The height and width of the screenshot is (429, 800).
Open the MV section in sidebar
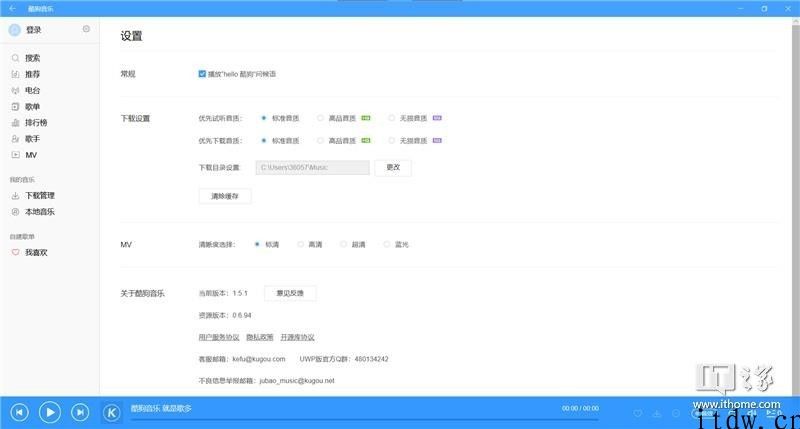[x=31, y=155]
